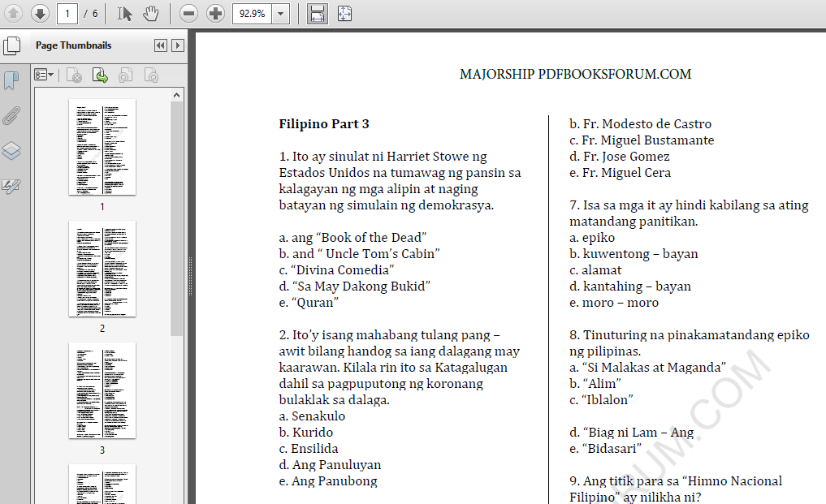This screenshot has height=504, width=826.
Task: Click the insert pages green arrow icon
Action: coord(100,75)
